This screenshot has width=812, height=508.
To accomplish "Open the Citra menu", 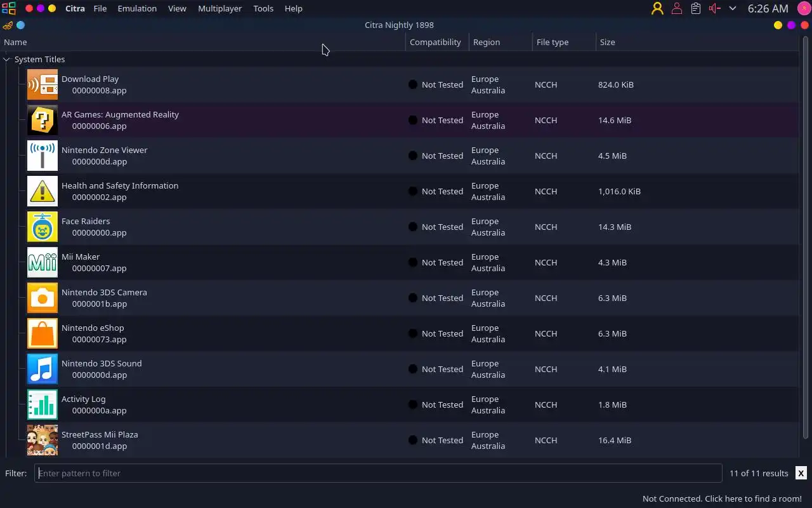I will pyautogui.click(x=75, y=8).
